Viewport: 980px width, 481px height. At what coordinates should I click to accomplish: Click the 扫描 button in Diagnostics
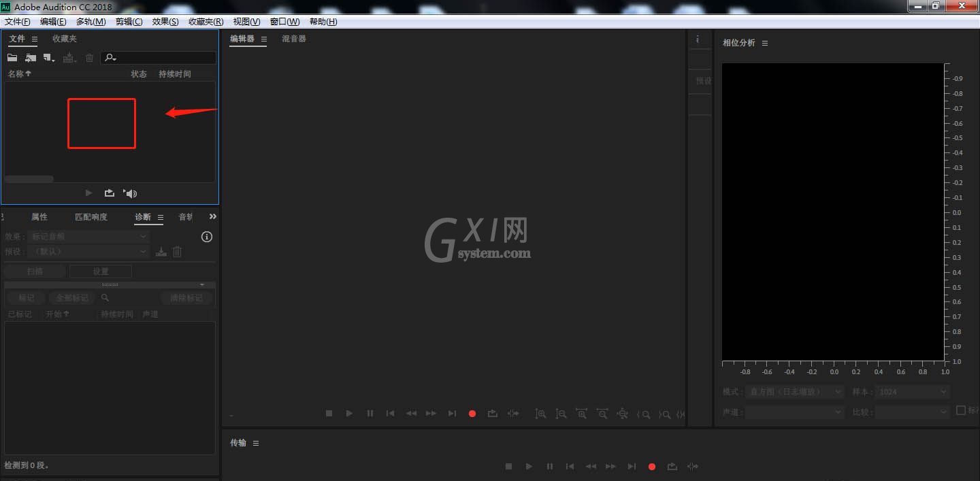[x=35, y=271]
